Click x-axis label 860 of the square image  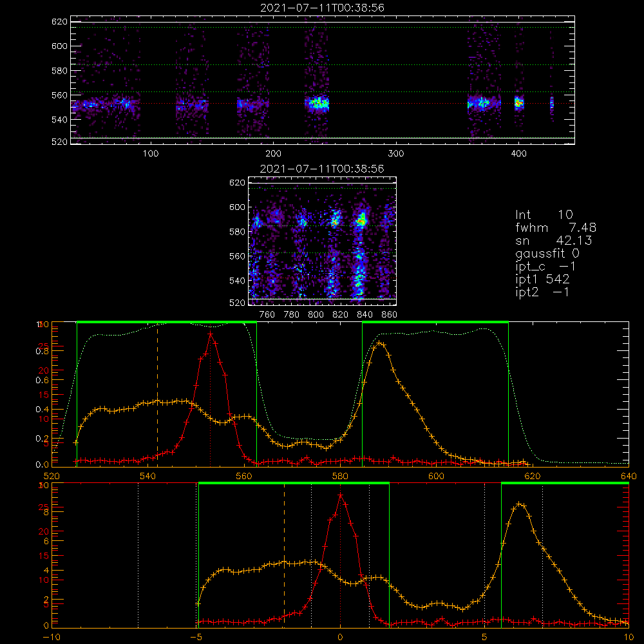pyautogui.click(x=390, y=315)
